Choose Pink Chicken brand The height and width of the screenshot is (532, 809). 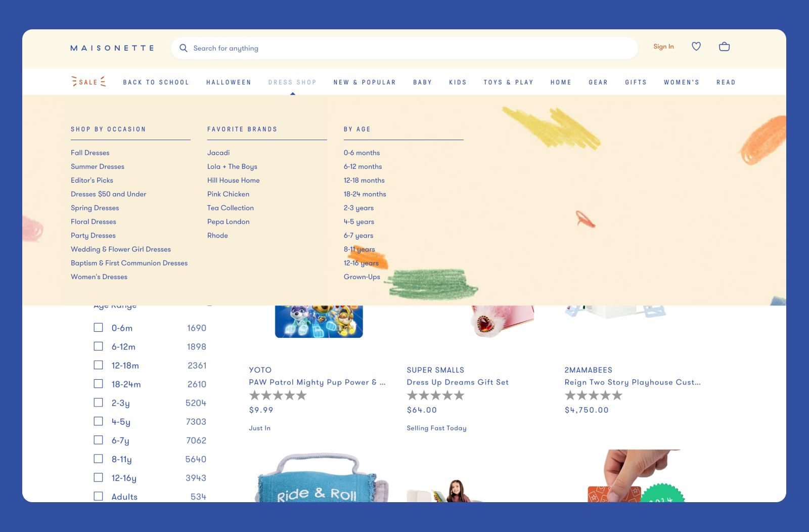[x=228, y=194]
